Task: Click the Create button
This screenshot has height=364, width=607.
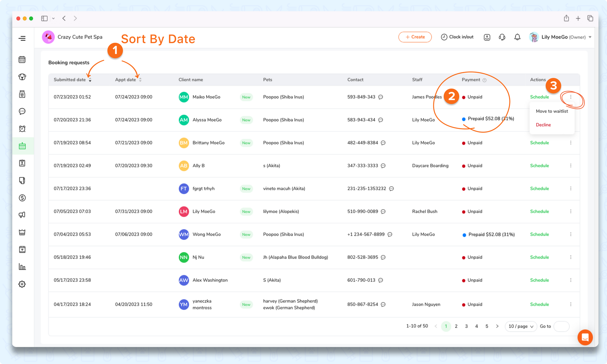Action: point(415,37)
